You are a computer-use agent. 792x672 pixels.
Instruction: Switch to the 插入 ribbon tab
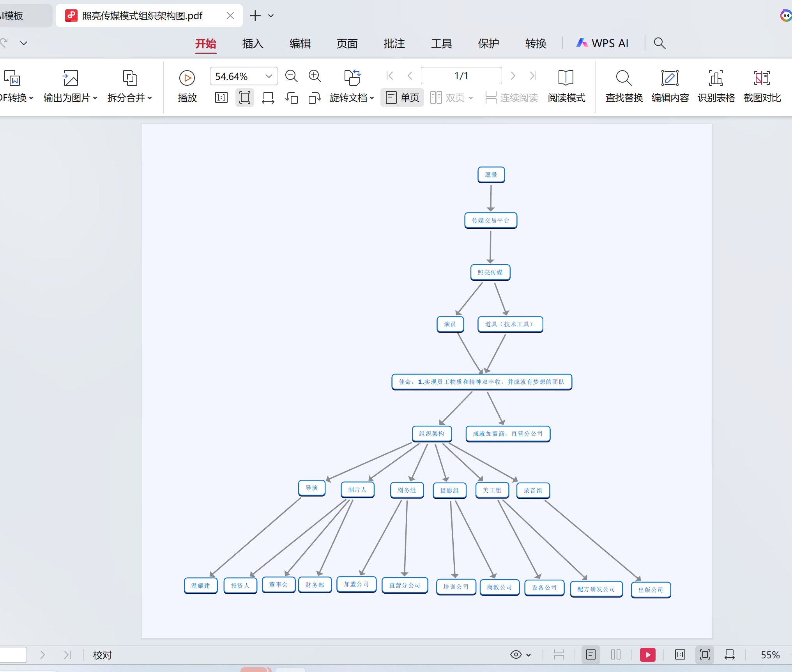(253, 43)
